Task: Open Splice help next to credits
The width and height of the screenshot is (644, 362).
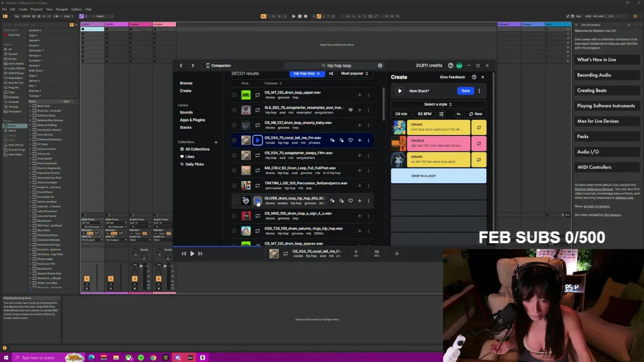Action: pyautogui.click(x=451, y=65)
